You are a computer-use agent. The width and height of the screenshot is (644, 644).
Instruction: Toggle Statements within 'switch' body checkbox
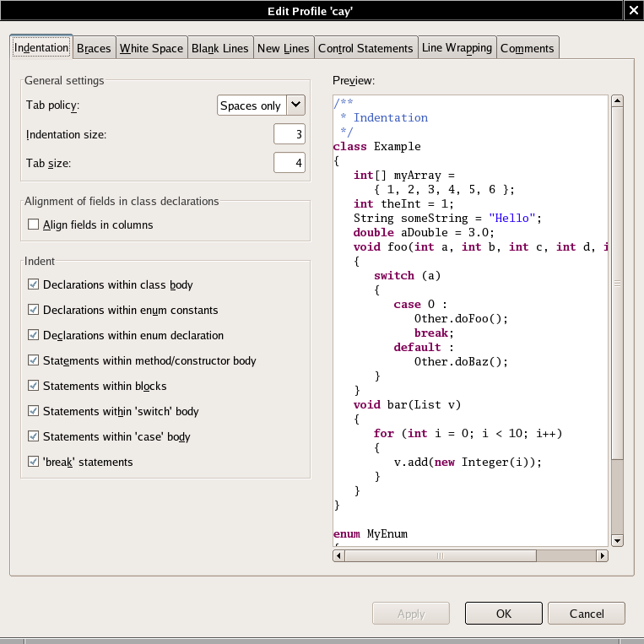pyautogui.click(x=34, y=411)
